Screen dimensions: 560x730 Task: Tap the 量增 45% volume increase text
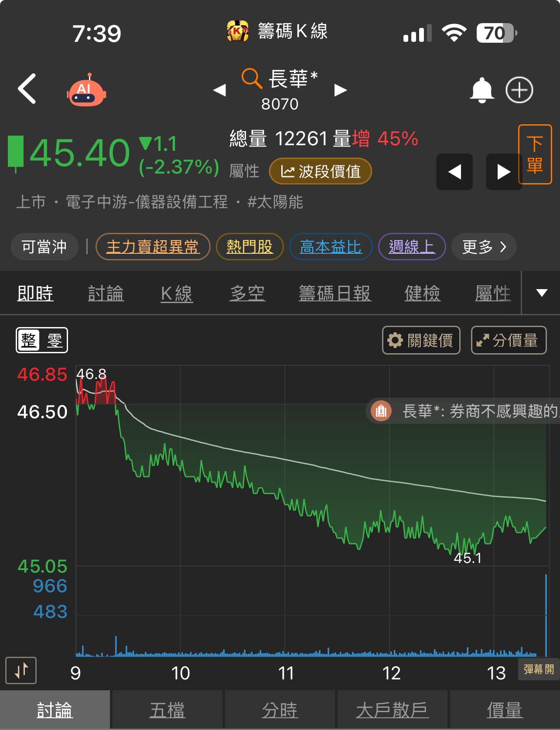pyautogui.click(x=376, y=139)
